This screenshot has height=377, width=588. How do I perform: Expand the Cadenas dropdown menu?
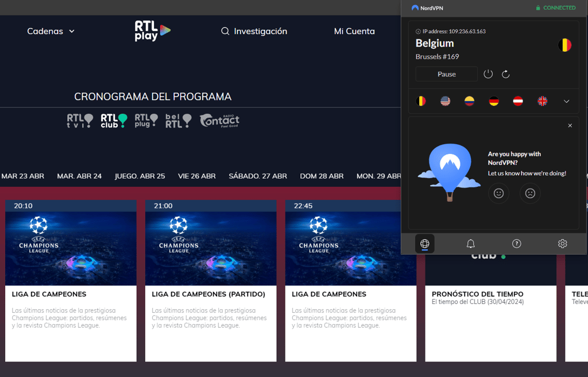pos(51,31)
